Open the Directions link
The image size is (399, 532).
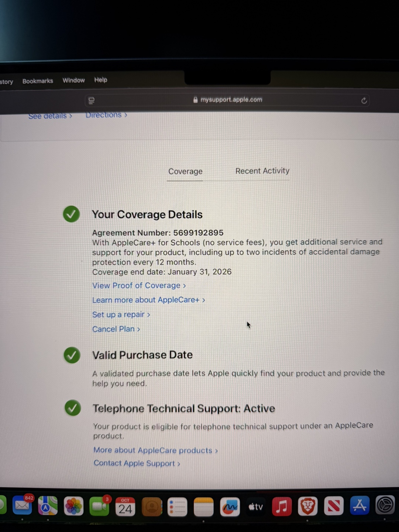coord(106,115)
